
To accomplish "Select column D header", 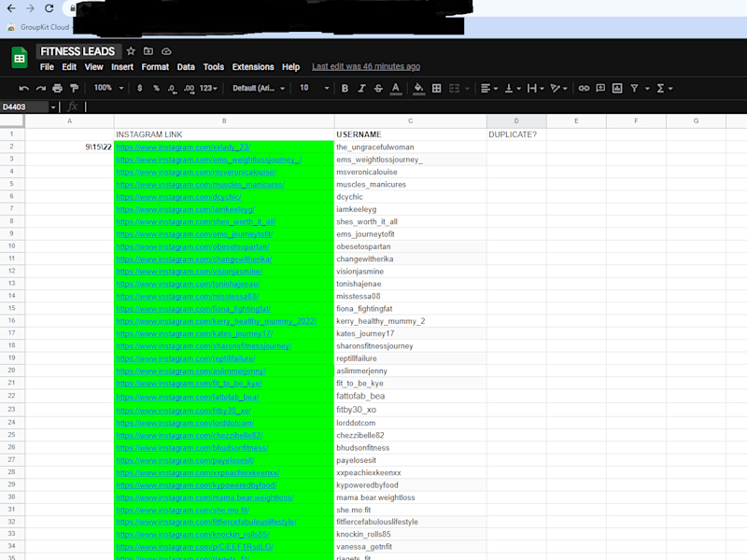I will click(x=516, y=121).
